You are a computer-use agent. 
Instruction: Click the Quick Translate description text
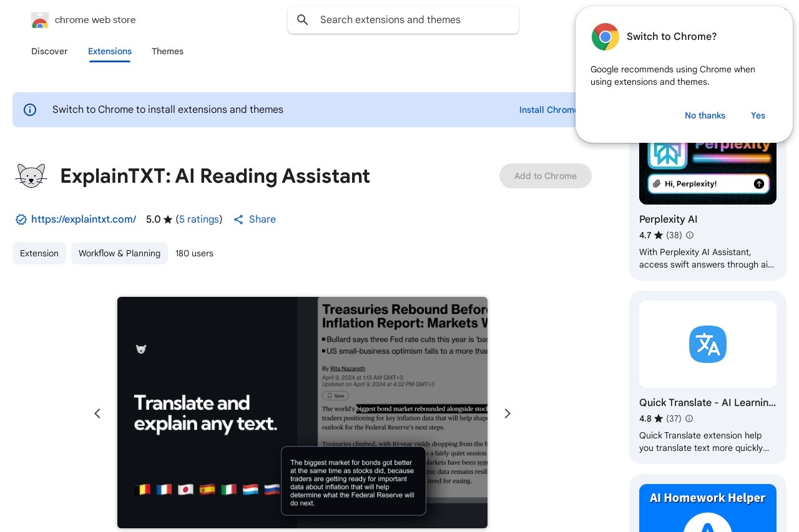[704, 442]
